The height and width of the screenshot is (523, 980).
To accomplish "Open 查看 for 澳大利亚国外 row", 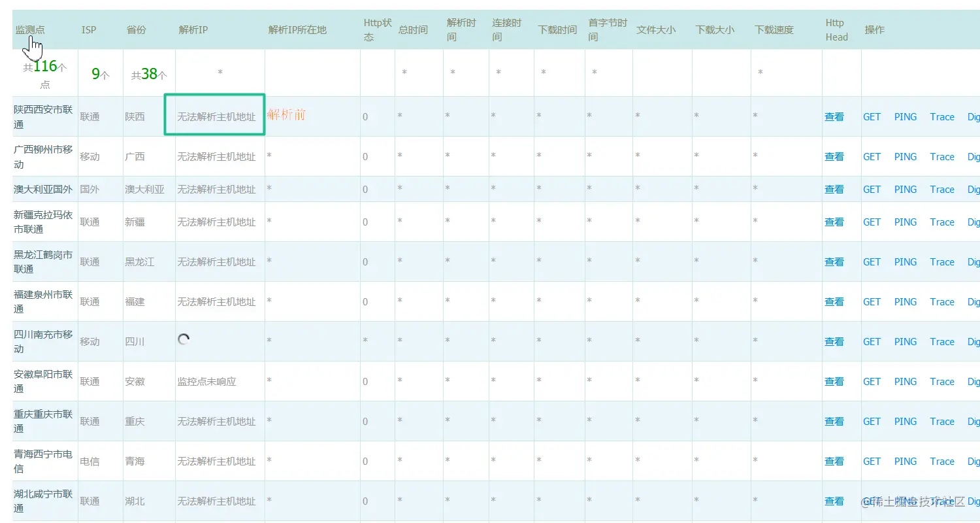I will click(834, 190).
